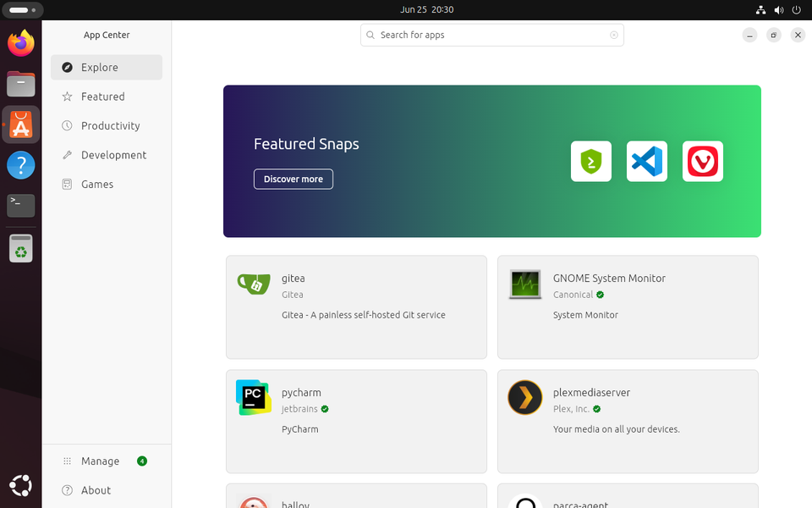This screenshot has width=812, height=508.
Task: Click the Explore compass icon
Action: coord(68,68)
